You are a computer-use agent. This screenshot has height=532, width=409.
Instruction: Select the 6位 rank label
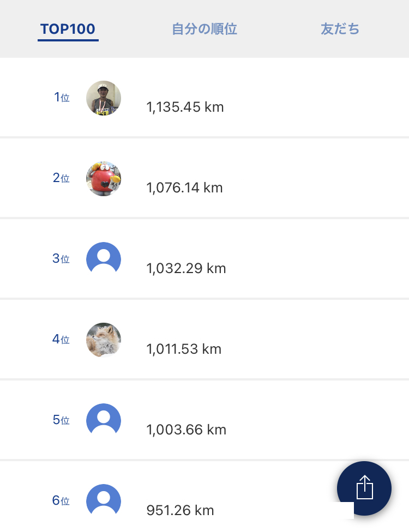(x=61, y=500)
